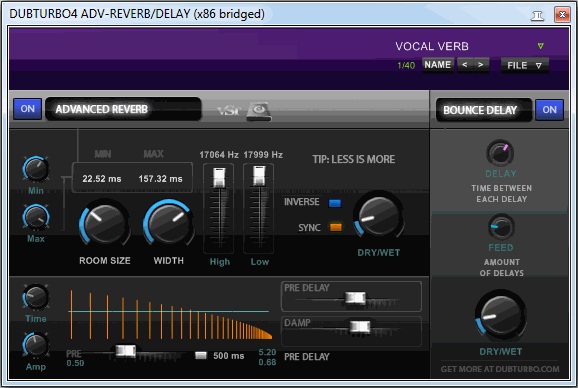Click the reverb DRY/WET knob
The height and width of the screenshot is (388, 578).
pyautogui.click(x=378, y=216)
